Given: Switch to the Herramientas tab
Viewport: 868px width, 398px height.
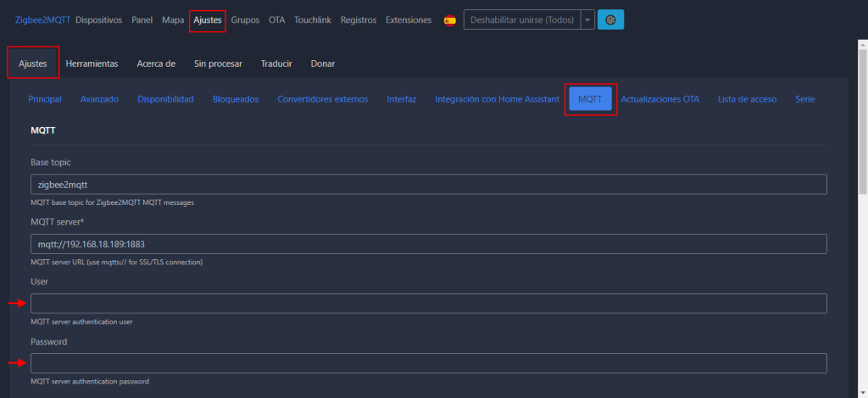Looking at the screenshot, I should (92, 64).
